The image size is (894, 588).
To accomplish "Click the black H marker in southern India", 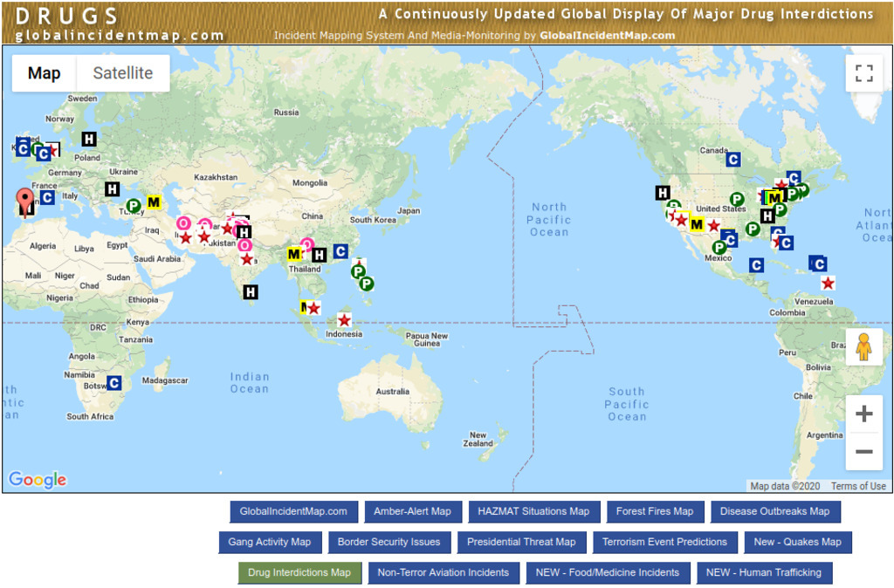I will point(251,292).
